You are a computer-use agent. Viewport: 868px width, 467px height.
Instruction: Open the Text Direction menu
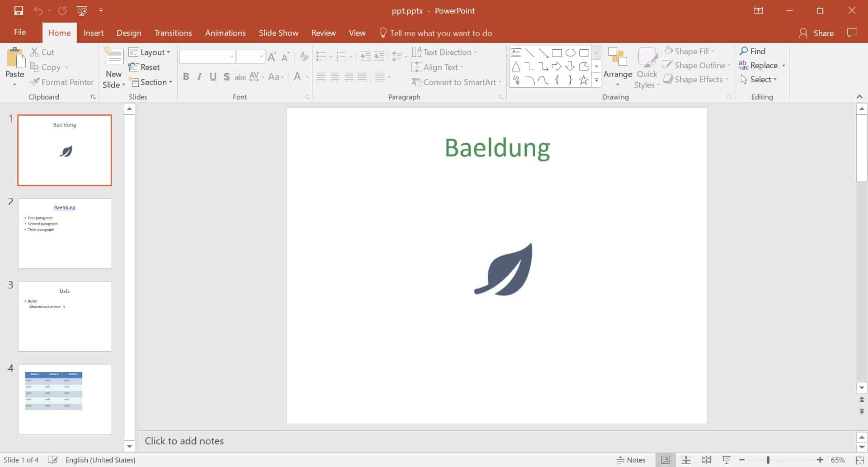[x=444, y=52]
